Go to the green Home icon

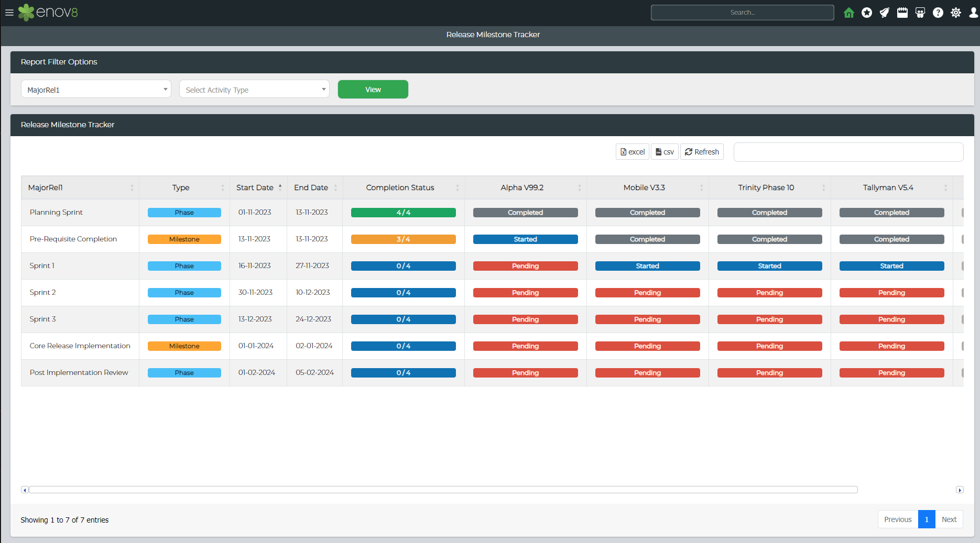click(849, 13)
